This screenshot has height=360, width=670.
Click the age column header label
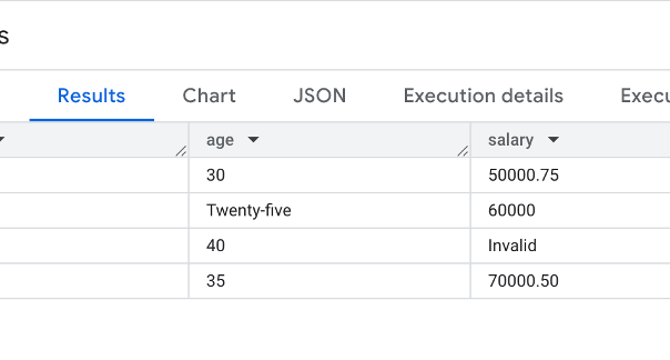click(x=220, y=140)
